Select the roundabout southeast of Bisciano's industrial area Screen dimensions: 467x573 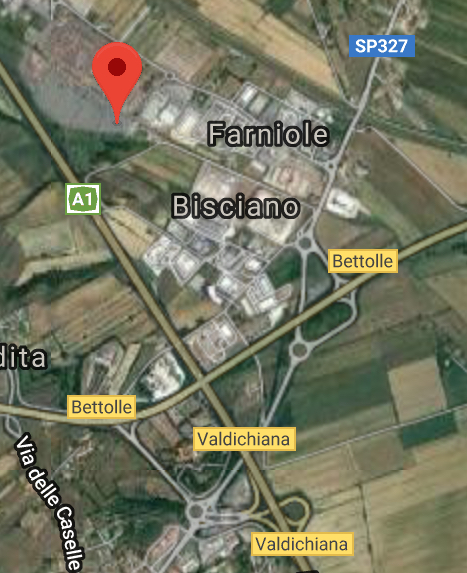tap(299, 350)
